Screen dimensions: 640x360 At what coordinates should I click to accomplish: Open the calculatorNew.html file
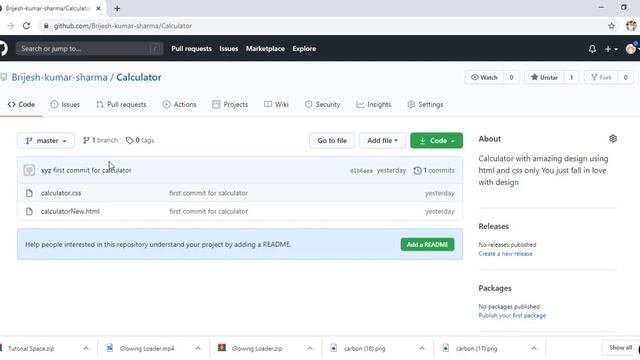(x=70, y=211)
